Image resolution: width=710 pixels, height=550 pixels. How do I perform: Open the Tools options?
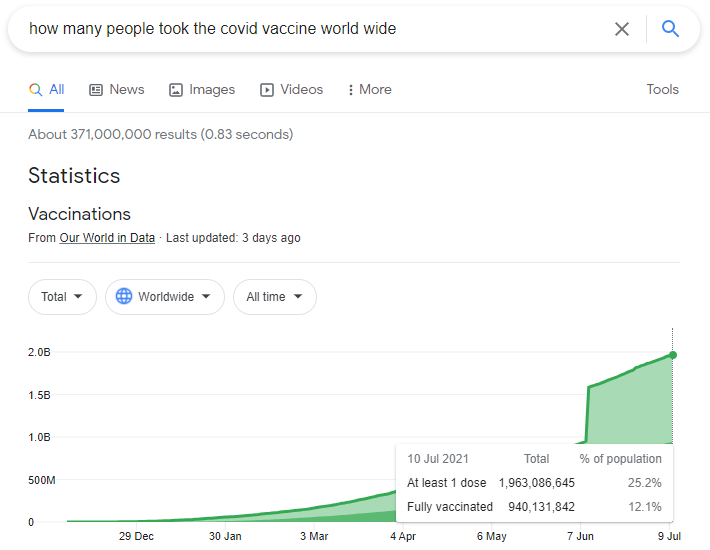click(662, 90)
